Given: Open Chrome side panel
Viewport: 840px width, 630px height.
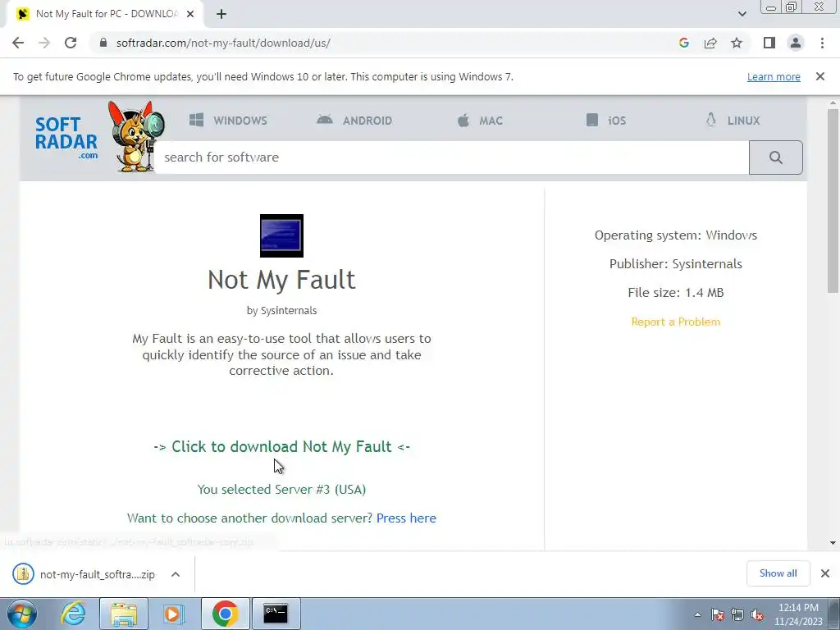Looking at the screenshot, I should click(x=769, y=43).
